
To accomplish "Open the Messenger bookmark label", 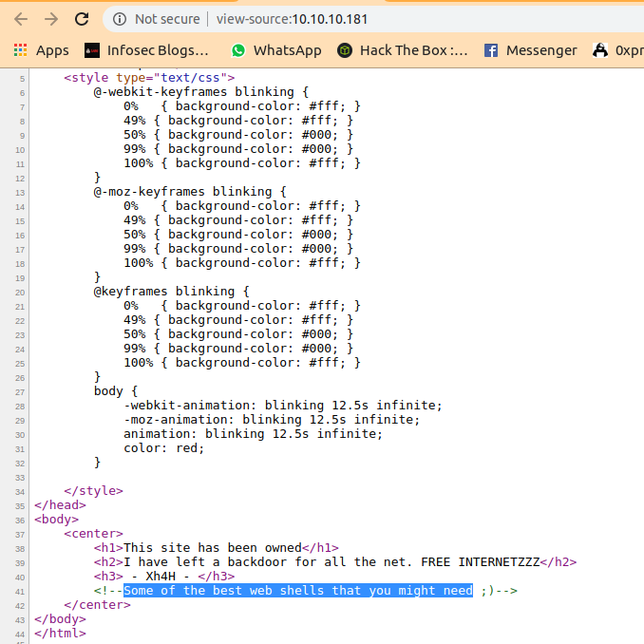I will (x=540, y=50).
